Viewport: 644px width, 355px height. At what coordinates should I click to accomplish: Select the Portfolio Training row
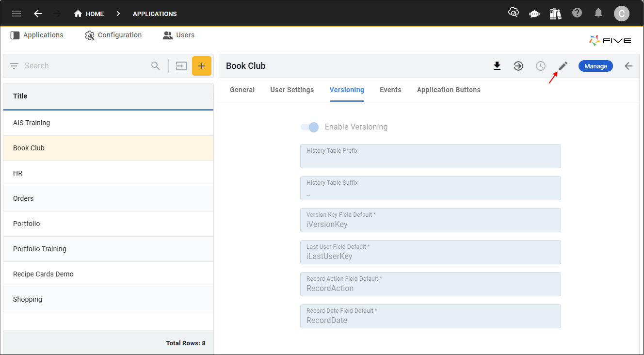tap(108, 249)
